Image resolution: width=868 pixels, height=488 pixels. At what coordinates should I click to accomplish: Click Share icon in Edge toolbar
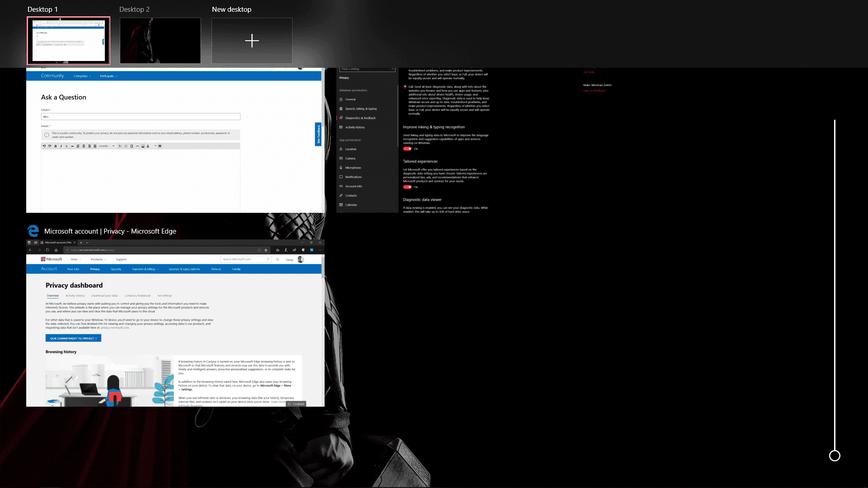[294, 250]
